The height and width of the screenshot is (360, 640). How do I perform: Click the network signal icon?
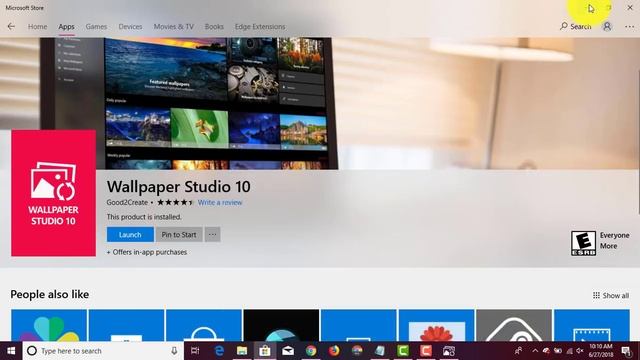click(x=569, y=351)
